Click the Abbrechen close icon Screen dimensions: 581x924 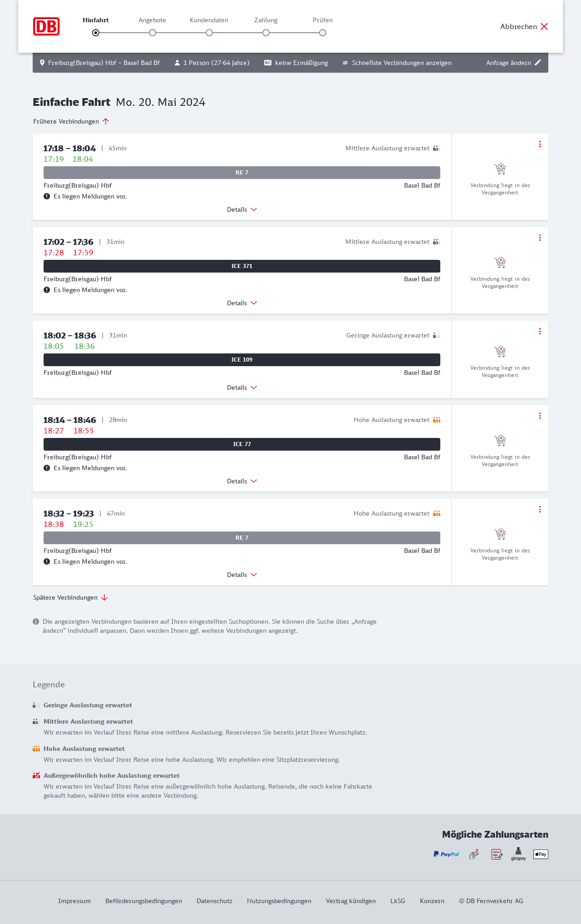[544, 26]
